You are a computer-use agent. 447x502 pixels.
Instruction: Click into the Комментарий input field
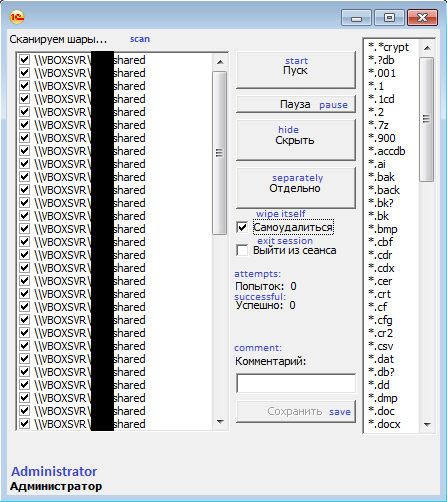296,383
